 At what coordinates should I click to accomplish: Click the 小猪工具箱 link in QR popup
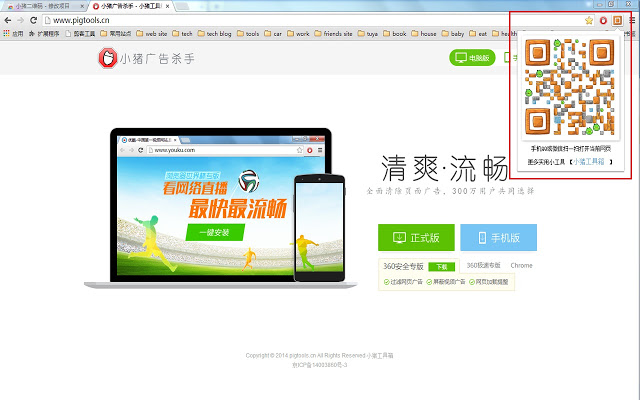click(x=588, y=162)
